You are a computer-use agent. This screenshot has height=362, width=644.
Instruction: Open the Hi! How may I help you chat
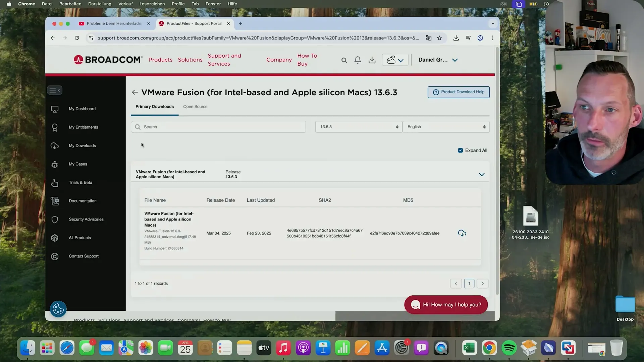446,305
